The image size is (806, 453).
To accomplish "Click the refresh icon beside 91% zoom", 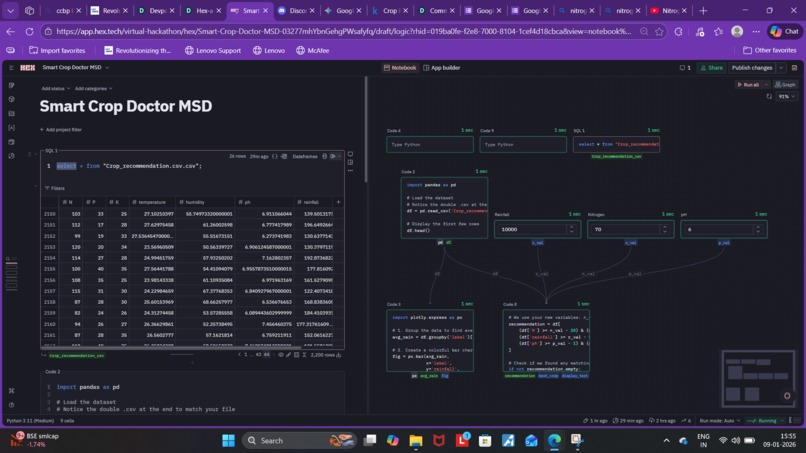I will coord(769,96).
